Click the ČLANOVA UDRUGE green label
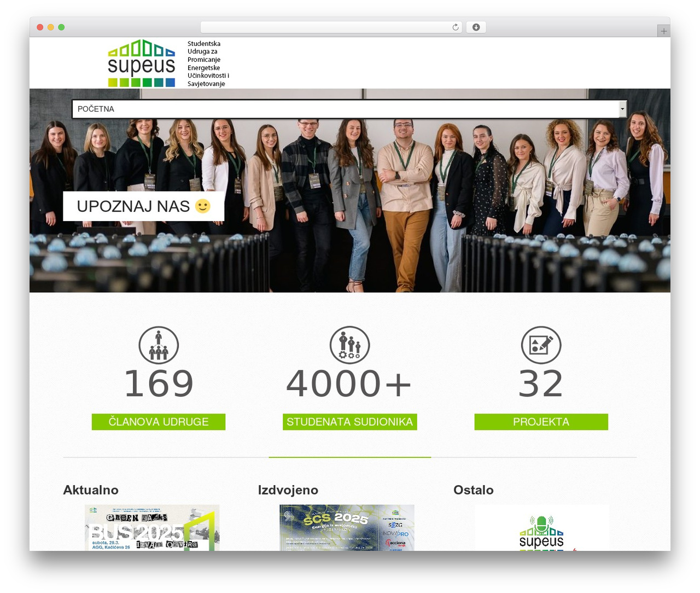This screenshot has width=700, height=593. point(159,422)
